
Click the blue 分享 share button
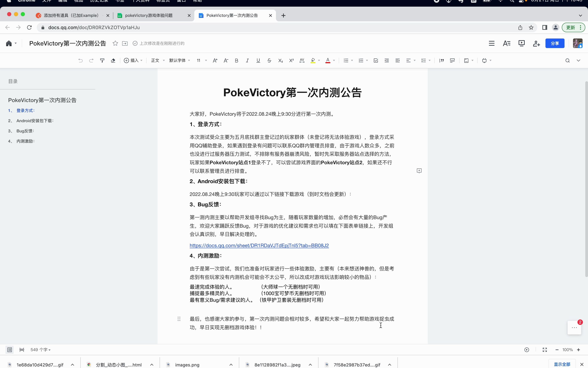[555, 43]
